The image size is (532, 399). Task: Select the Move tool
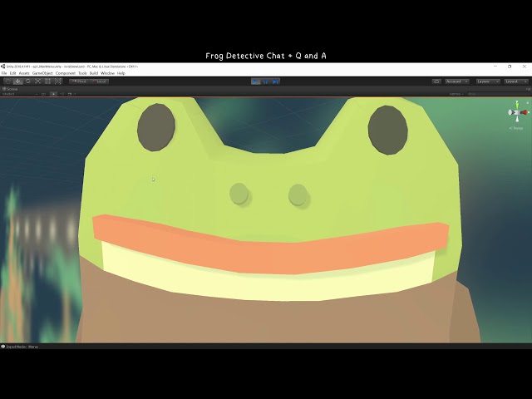(x=17, y=81)
